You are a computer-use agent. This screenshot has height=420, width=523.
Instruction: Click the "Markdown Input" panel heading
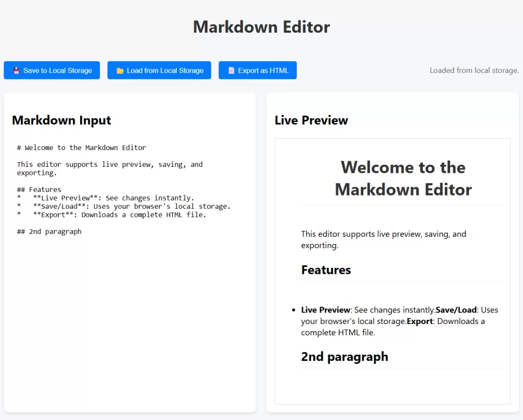click(61, 120)
